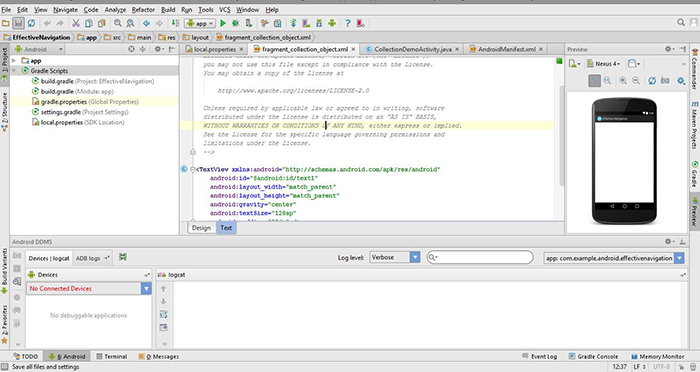This screenshot has height=372, width=700.
Task: Click the Paste toolbar icon
Action: tap(101, 23)
